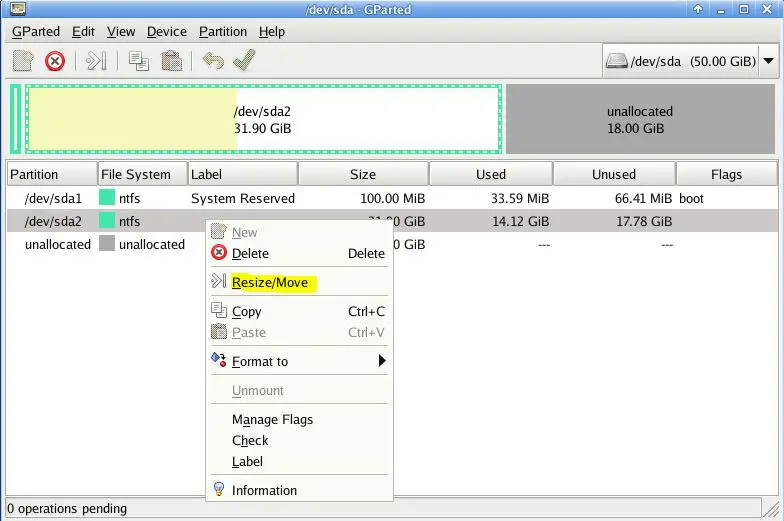Screen dimensions: 784x521
Task: Click the green ntfs swatch for /dev/sda2
Action: [107, 220]
